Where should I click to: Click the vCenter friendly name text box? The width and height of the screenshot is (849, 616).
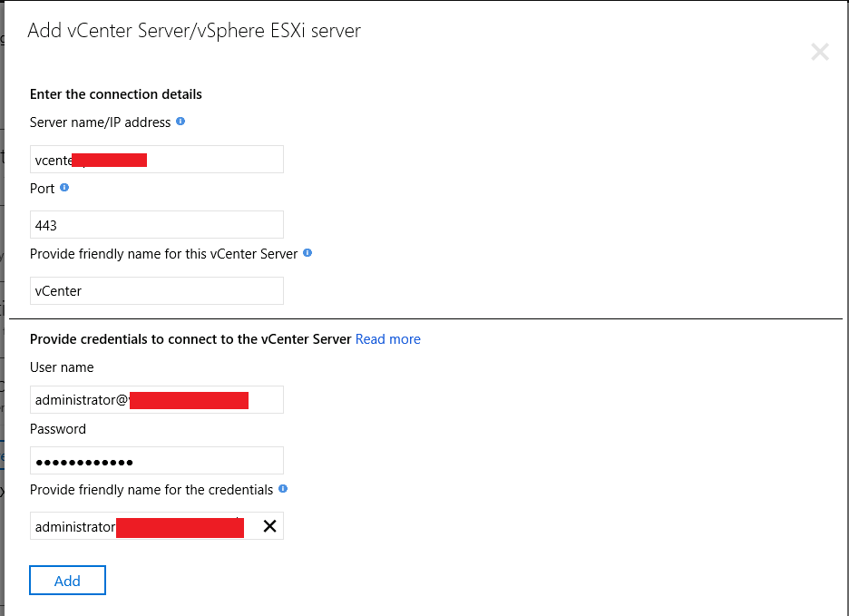pyautogui.click(x=157, y=291)
